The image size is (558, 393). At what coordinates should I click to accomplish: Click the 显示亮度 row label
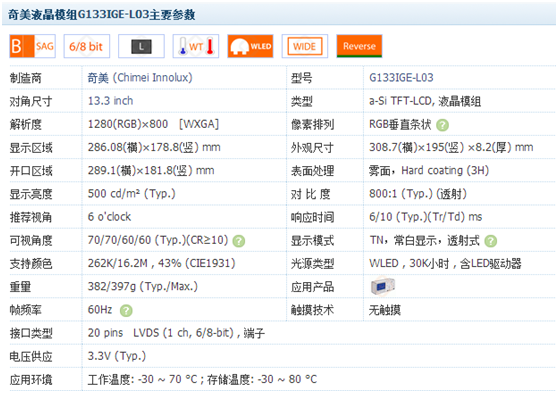pyautogui.click(x=31, y=194)
